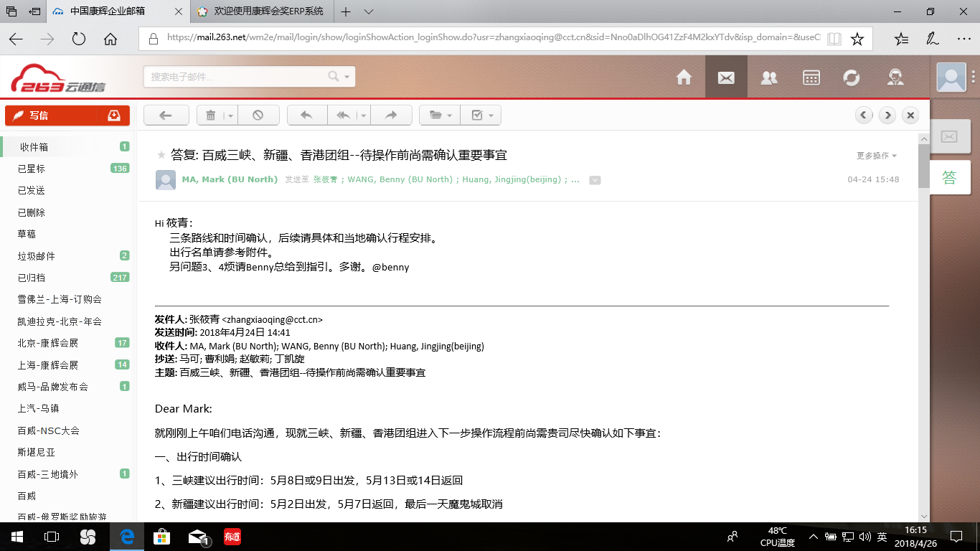Viewport: 980px width, 551px height.
Task: Switch to 欢迎使用康辉会奖ERP系统 browser tab
Action: point(268,11)
